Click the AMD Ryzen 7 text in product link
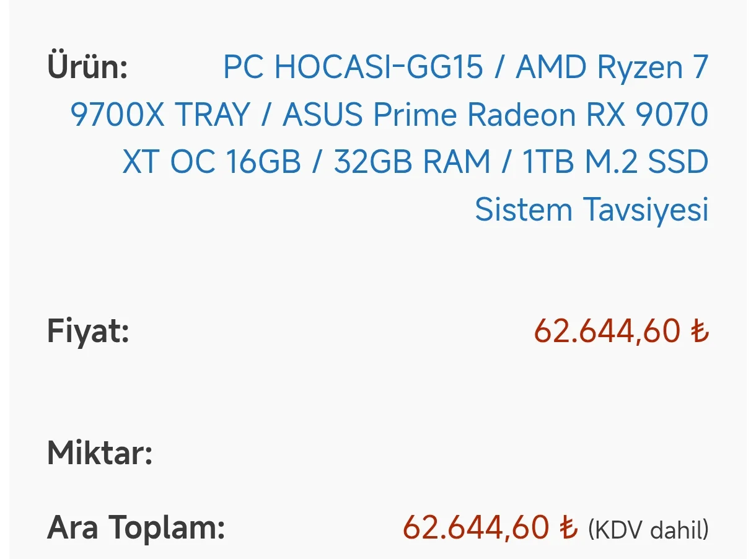 tap(612, 68)
